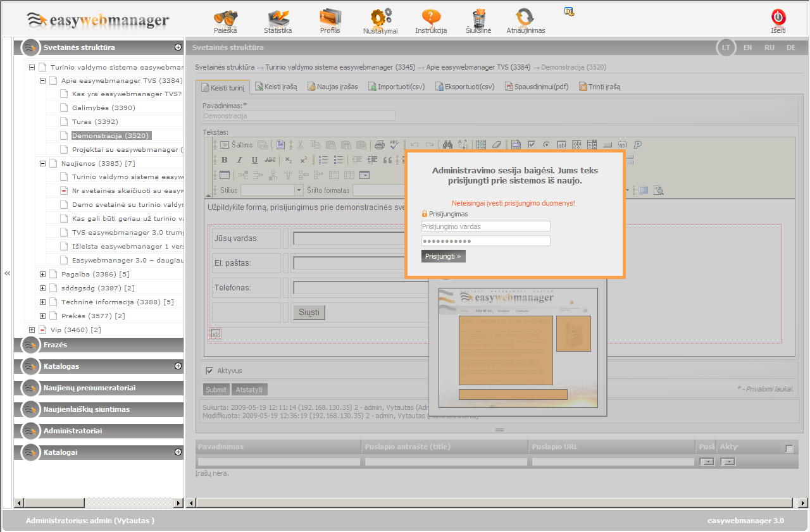
Task: Collapse the Turinio valdymo sistema root node
Action: tap(32, 67)
